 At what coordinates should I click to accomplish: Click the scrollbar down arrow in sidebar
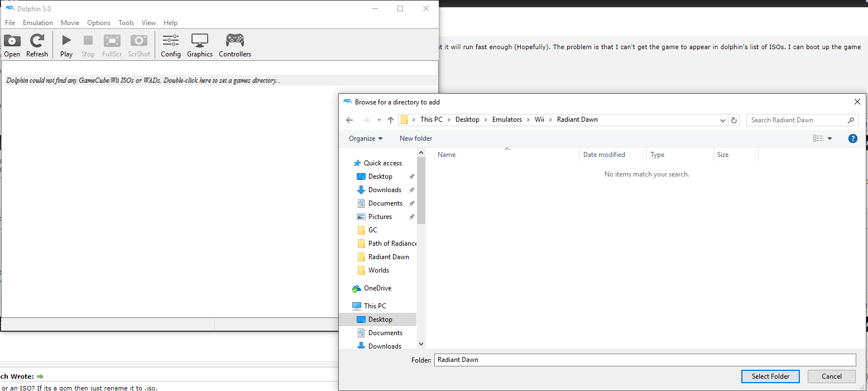(421, 345)
